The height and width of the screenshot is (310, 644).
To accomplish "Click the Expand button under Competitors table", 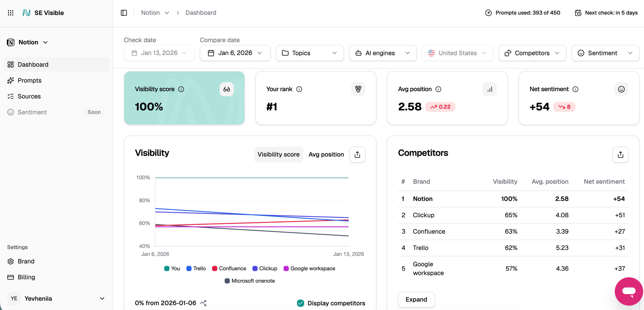I will 416,299.
